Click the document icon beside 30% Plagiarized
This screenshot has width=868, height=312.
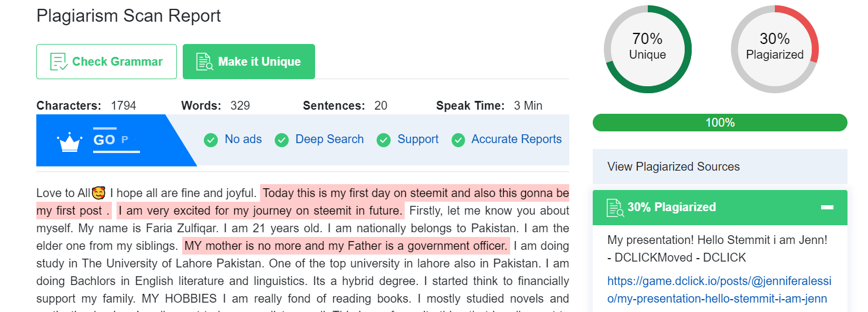[x=614, y=208]
